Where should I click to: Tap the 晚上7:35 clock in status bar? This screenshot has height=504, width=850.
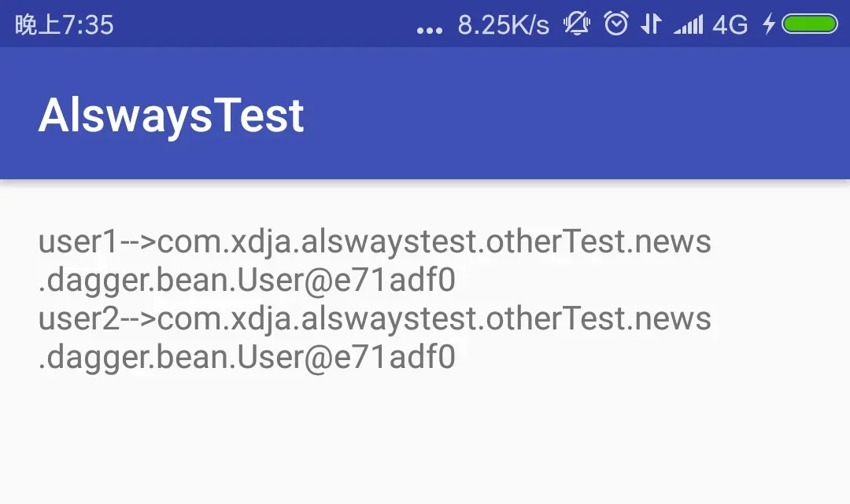click(x=64, y=24)
